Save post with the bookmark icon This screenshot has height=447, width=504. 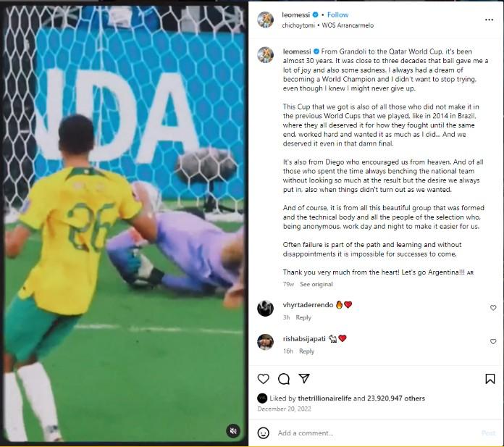tap(490, 379)
